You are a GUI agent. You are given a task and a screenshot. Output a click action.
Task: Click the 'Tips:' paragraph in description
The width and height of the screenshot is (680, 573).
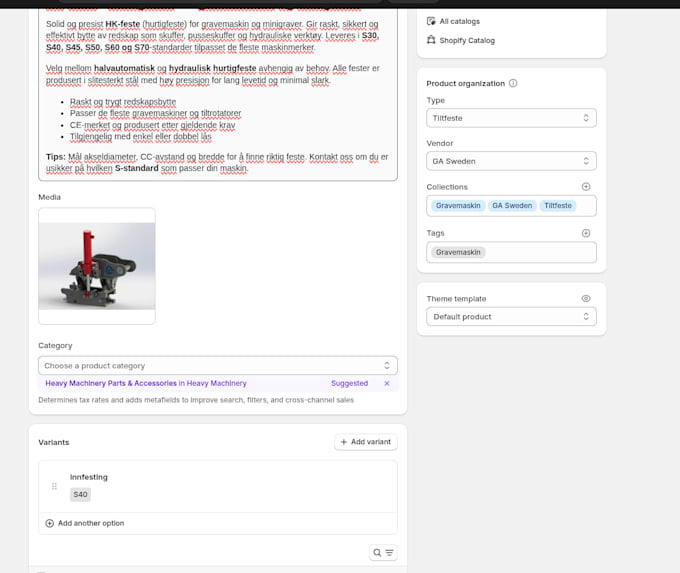[x=217, y=162]
